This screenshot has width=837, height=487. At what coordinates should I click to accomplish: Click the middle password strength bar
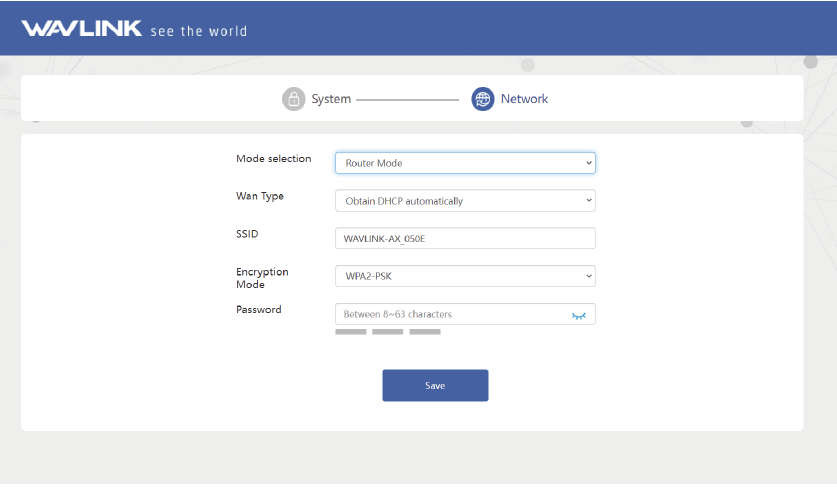coord(387,332)
